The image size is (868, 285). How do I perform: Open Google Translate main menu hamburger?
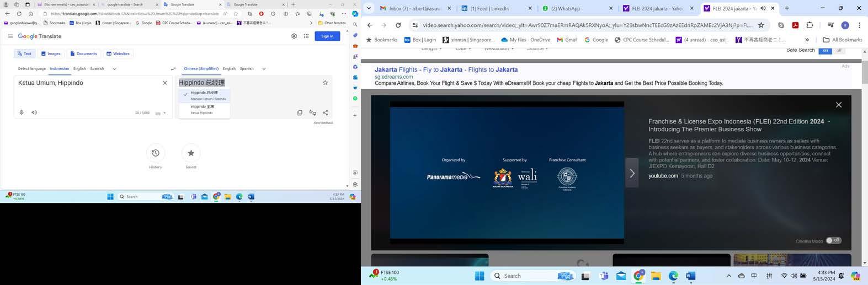[10, 36]
